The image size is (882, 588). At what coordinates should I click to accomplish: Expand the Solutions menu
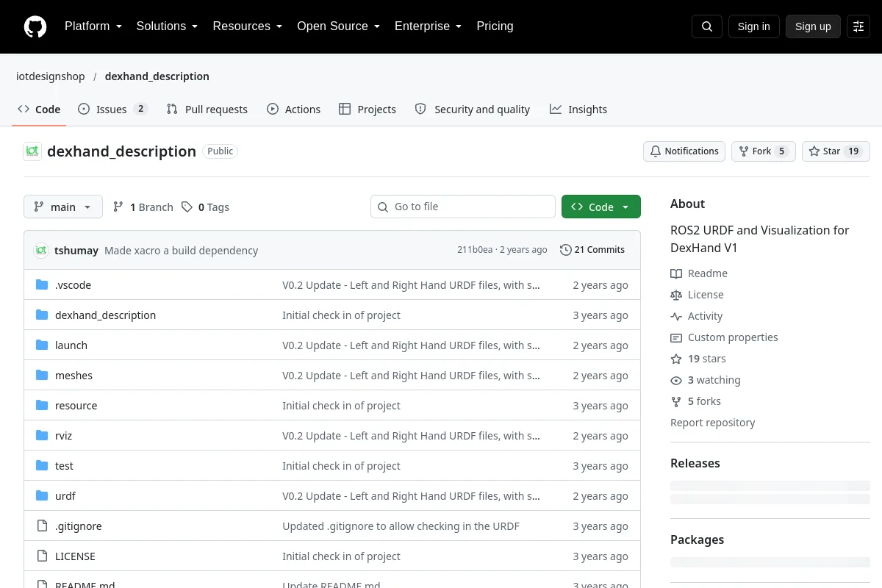(167, 26)
